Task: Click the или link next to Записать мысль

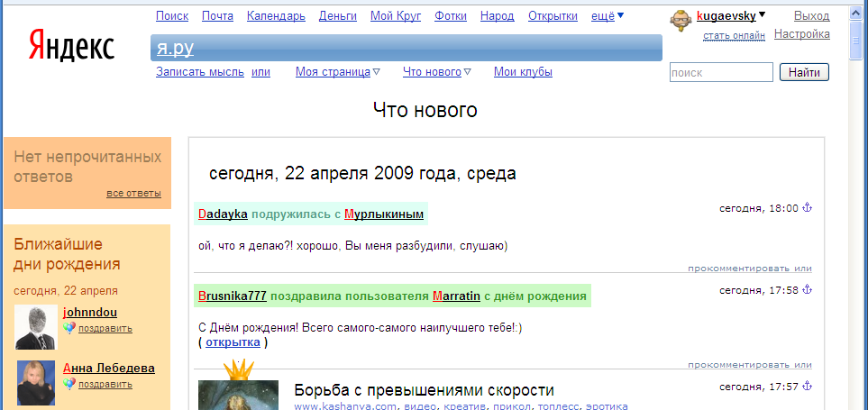Action: (260, 72)
